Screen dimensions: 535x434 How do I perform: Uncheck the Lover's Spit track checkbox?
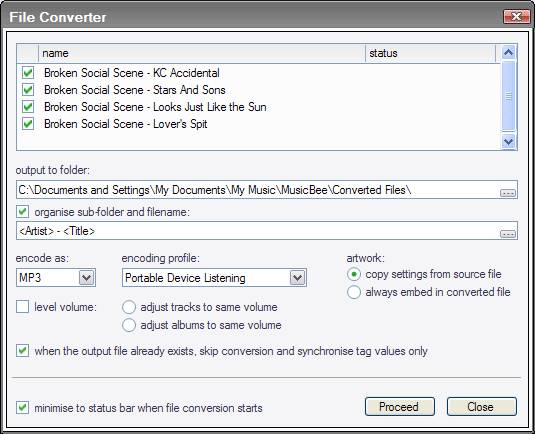click(x=28, y=124)
